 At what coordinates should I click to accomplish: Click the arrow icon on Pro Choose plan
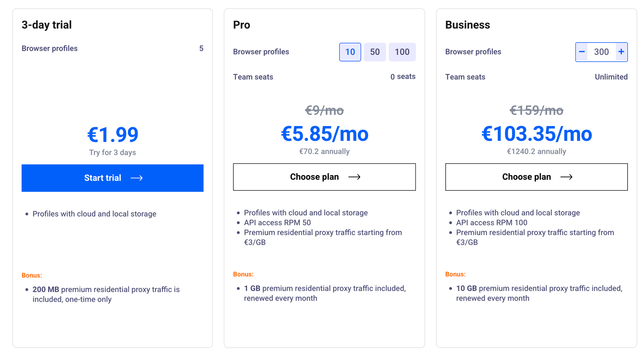pos(354,177)
